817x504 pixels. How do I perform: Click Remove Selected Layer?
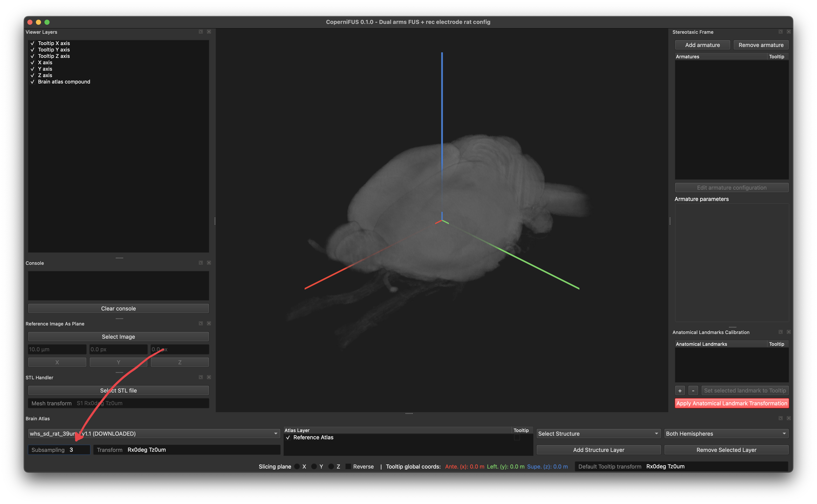tap(726, 450)
